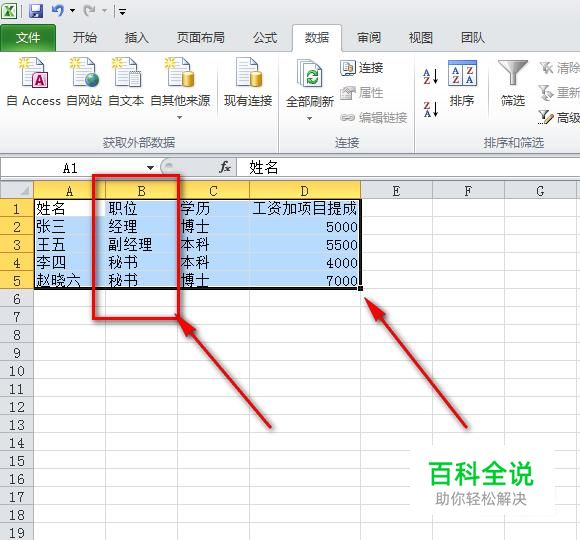Switch to the 视图 tab

coord(421,38)
